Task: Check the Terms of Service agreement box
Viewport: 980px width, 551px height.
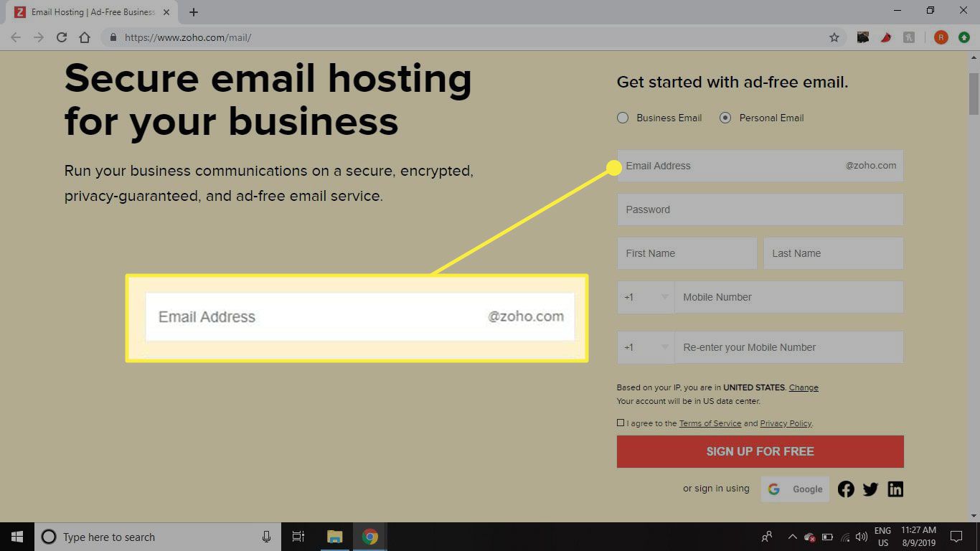Action: pyautogui.click(x=621, y=423)
